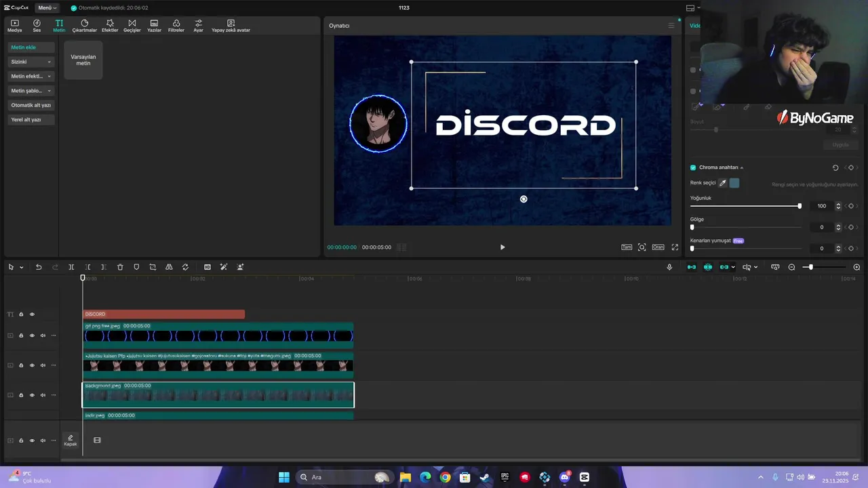Open the Yazılar captions tab
Image resolution: width=868 pixels, height=488 pixels.
(x=154, y=26)
